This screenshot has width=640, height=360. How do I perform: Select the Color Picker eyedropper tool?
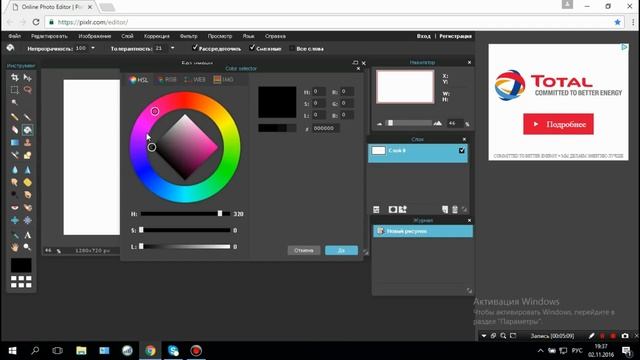[x=15, y=235]
